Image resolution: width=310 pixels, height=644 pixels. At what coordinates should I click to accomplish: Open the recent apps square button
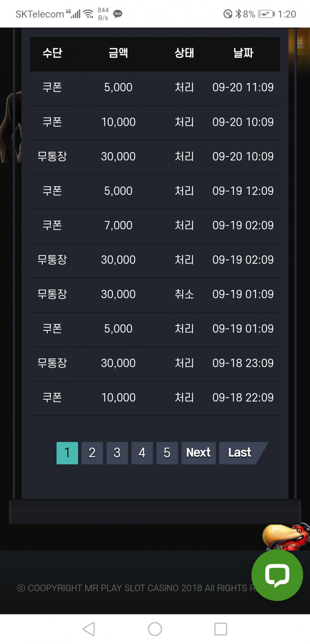(220, 629)
